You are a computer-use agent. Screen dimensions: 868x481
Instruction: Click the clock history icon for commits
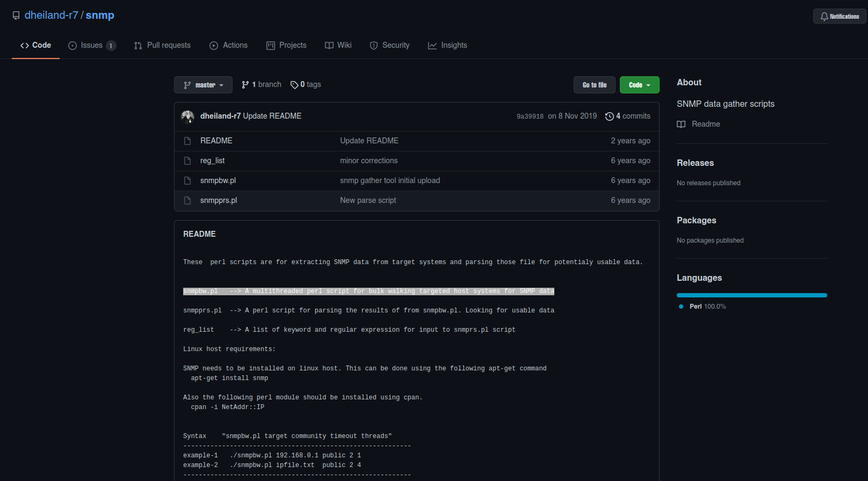609,116
